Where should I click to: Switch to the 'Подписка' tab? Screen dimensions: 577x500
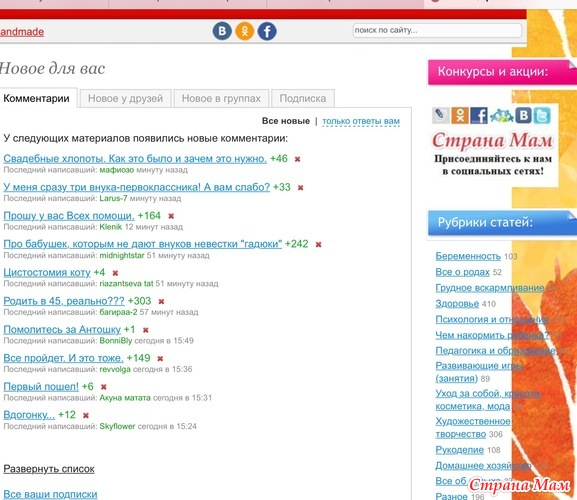[x=303, y=99]
